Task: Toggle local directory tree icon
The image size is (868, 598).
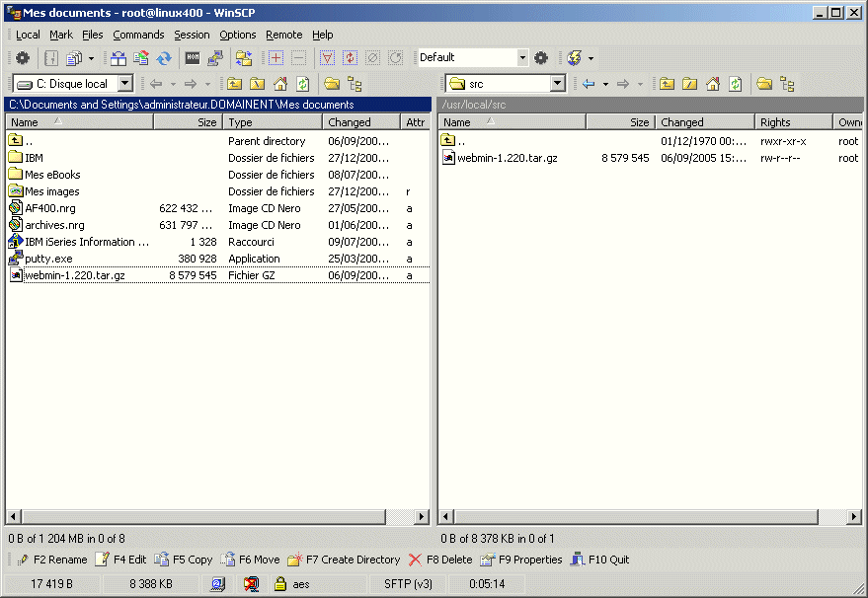Action: [x=355, y=84]
